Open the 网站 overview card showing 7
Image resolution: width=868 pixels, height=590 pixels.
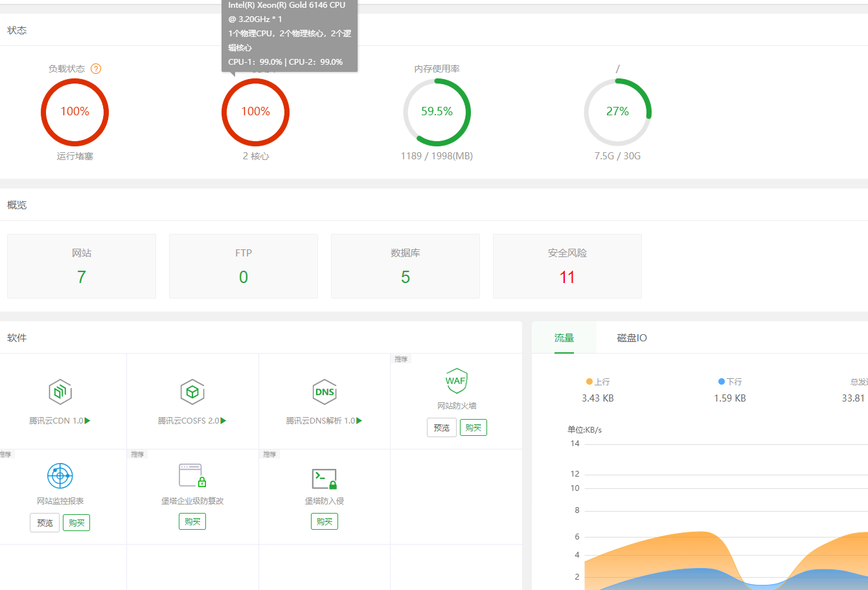click(x=82, y=266)
